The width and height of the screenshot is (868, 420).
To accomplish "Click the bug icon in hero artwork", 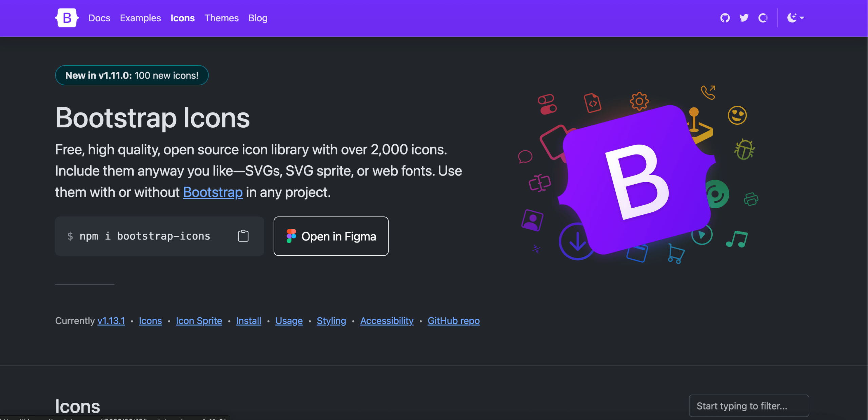I will (x=744, y=149).
